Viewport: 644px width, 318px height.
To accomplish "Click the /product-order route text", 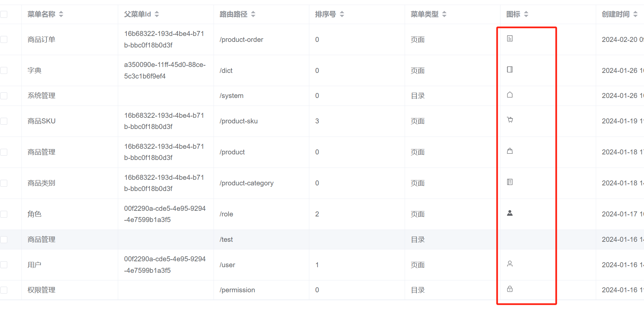I will click(x=241, y=40).
